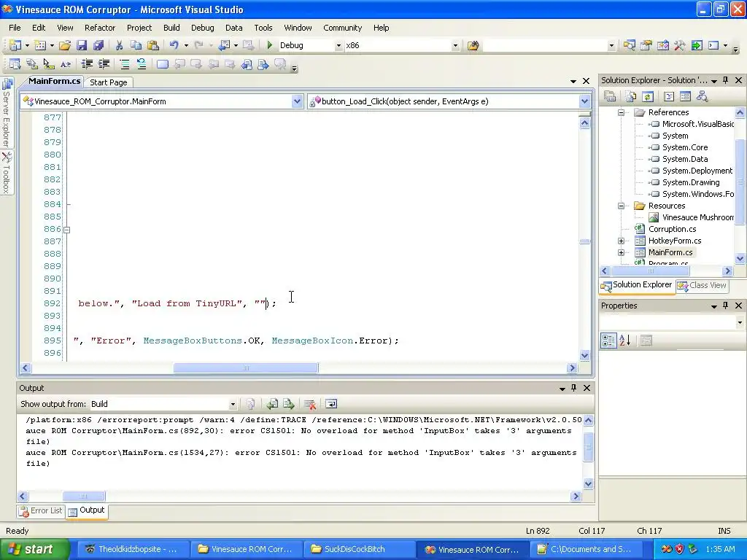The height and width of the screenshot is (560, 747).
Task: Click the Navigate Backward toolbar icon
Action: pyautogui.click(x=224, y=45)
